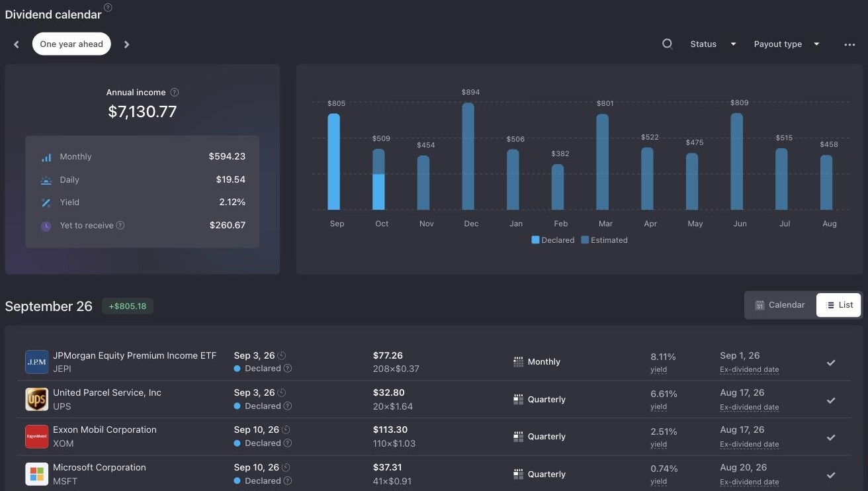
Task: Open United Parcel Service, Inc link
Action: (107, 392)
